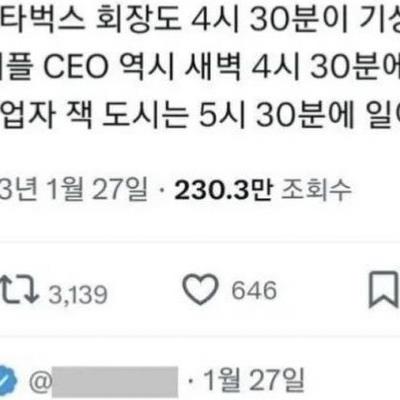This screenshot has height=400, width=400.
Task: Click the word CEO in the tweet
Action: [76, 67]
